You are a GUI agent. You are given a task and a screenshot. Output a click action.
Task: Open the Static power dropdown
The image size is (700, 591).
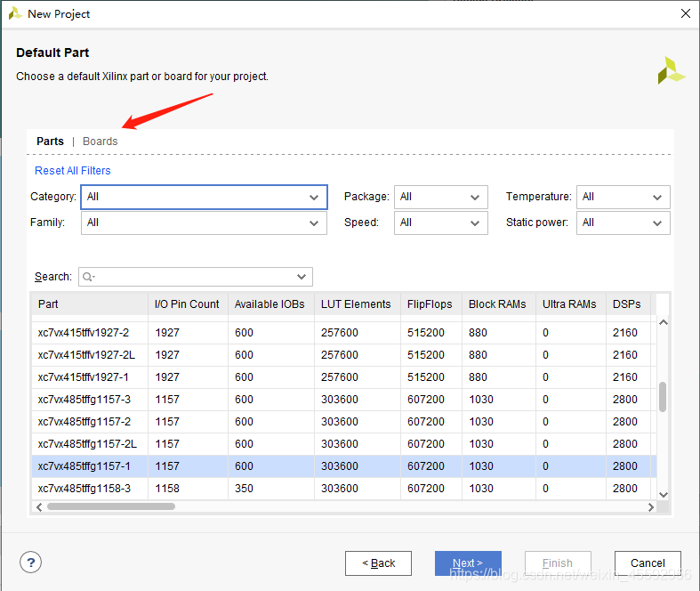tap(624, 223)
